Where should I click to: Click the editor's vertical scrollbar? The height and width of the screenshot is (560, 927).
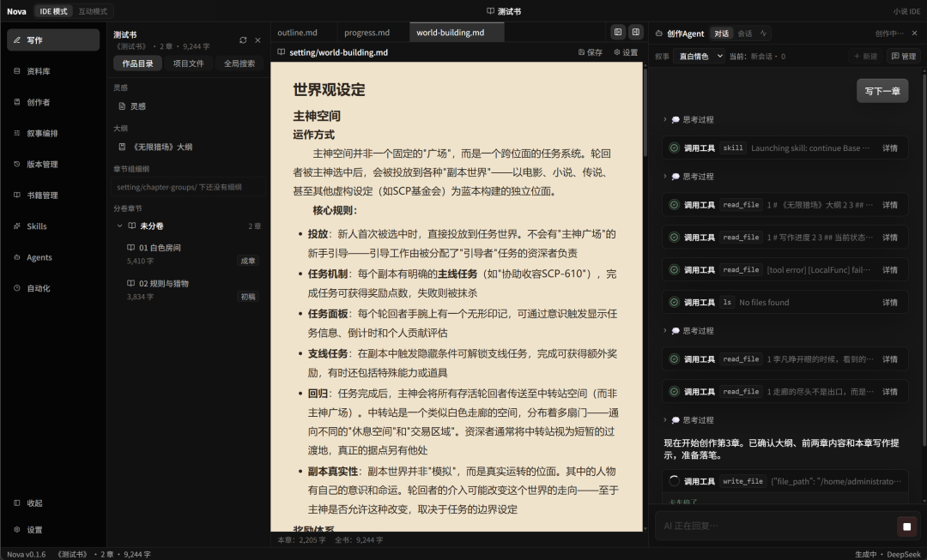(645, 112)
